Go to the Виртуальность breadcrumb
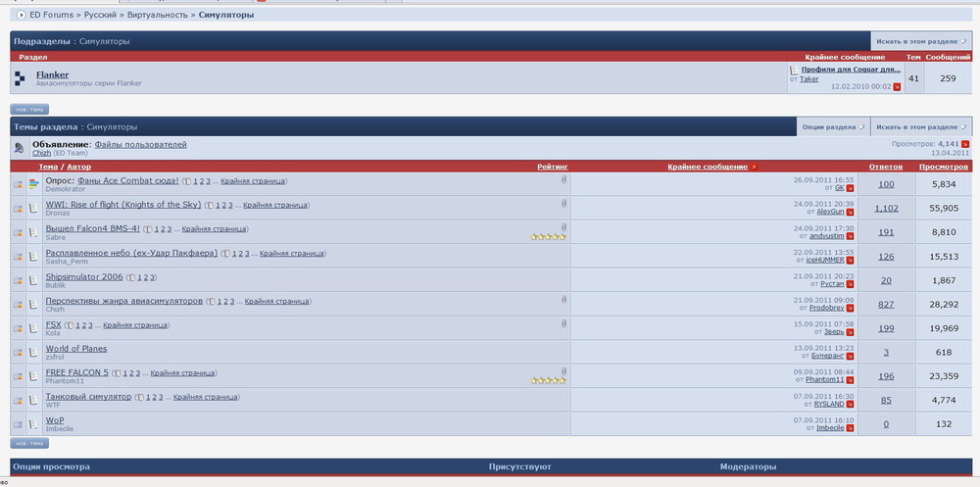Screen dimensions: 980x487 pos(158,15)
